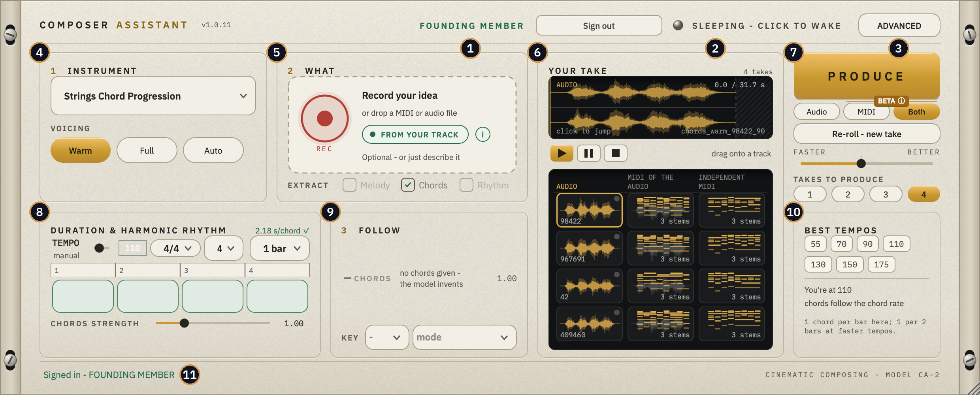Set takes to produce to 1
This screenshot has width=980, height=395.
810,194
